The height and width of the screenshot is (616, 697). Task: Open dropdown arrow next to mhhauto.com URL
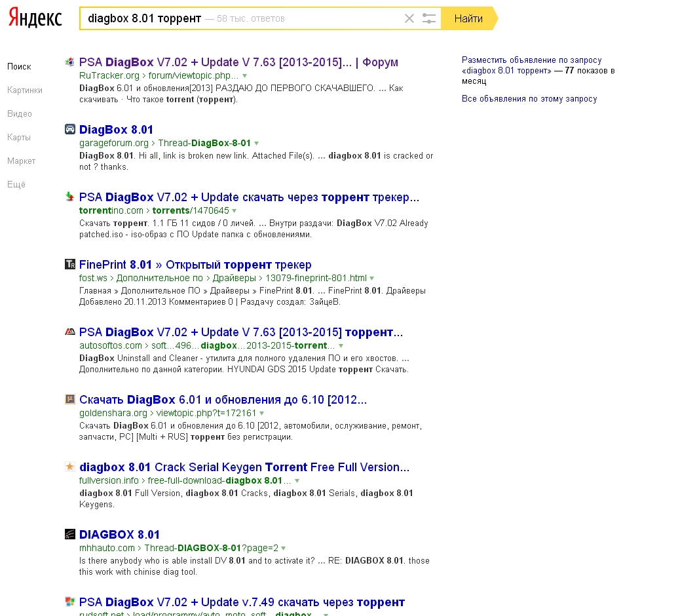(283, 549)
